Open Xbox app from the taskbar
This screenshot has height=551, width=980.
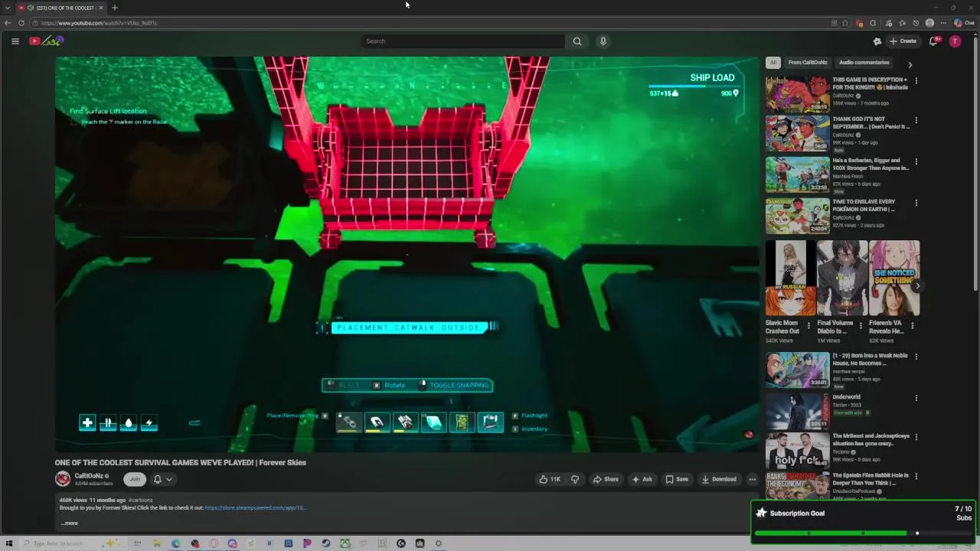click(345, 543)
